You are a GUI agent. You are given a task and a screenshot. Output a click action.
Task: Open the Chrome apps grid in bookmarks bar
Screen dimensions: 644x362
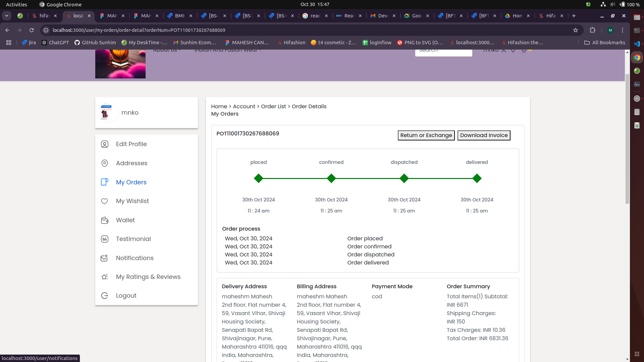point(9,43)
